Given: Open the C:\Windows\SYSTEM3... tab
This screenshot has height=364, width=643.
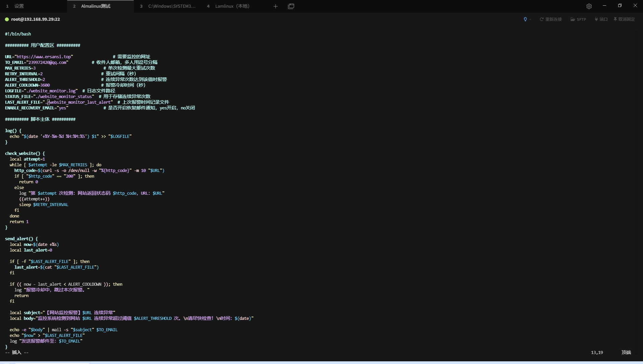Looking at the screenshot, I should coord(167,6).
